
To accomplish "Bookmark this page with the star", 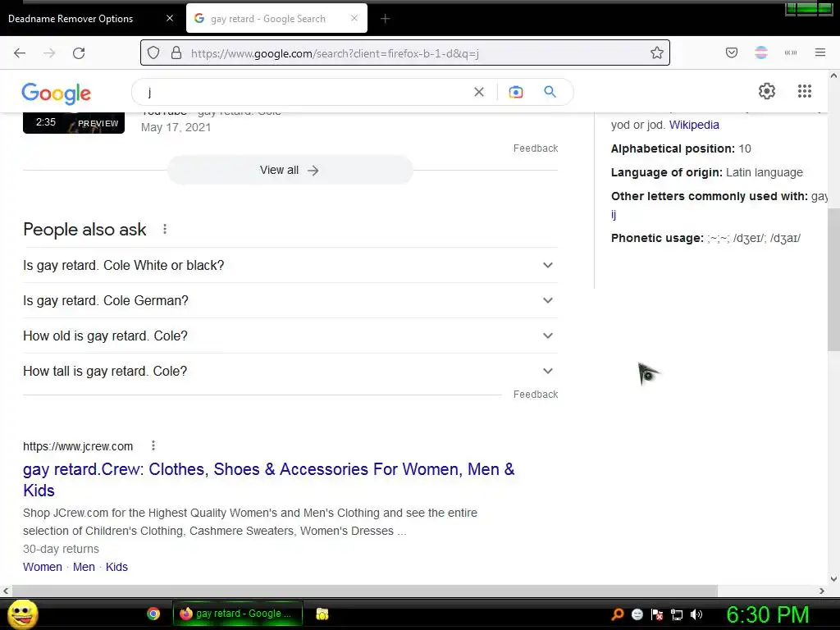I will (657, 52).
